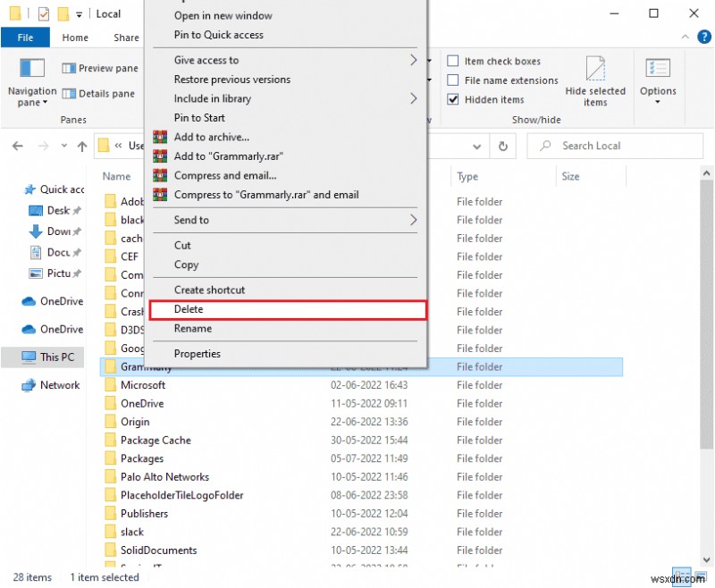Open the Add to archive WinRAR option
Screen dimensions: 715x588
pos(206,138)
